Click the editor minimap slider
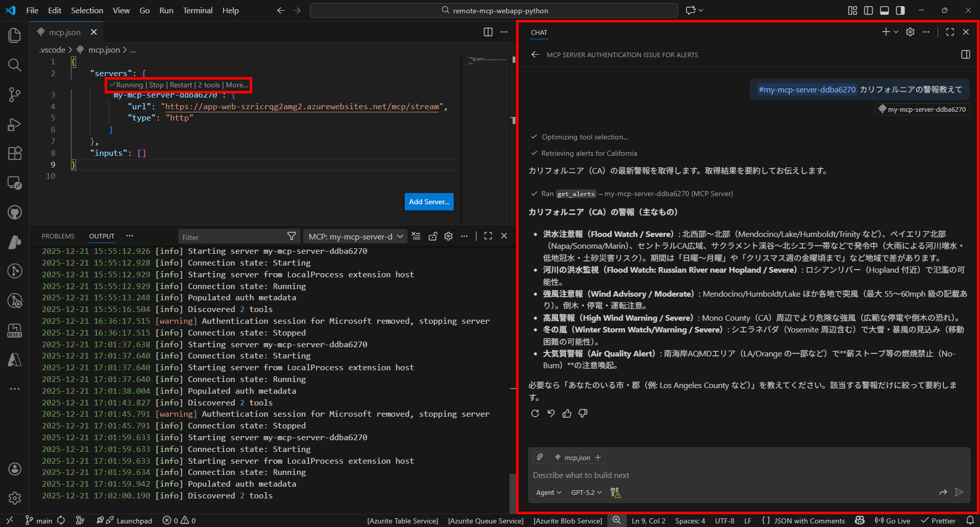This screenshot has height=527, width=980. tap(487, 60)
